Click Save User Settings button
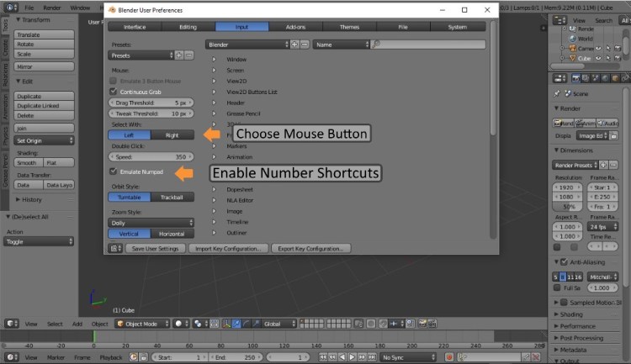This screenshot has height=364, width=631. pyautogui.click(x=156, y=249)
